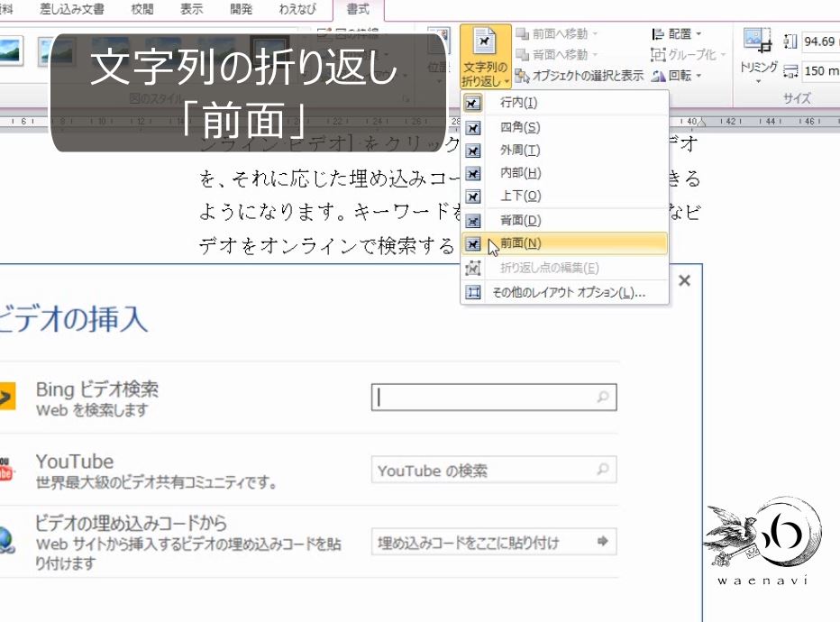Click the 配置 align icon

[659, 34]
